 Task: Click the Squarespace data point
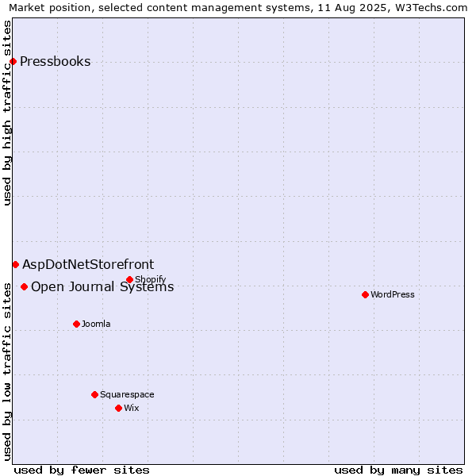tap(94, 394)
